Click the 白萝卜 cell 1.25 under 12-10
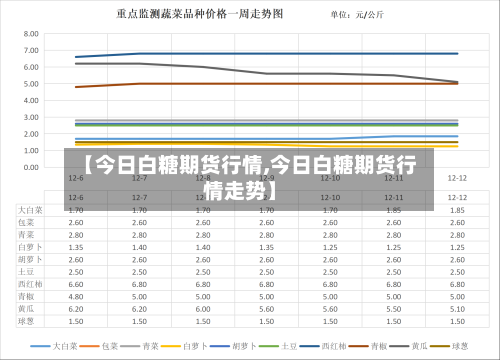500x360 pixels. [x=330, y=248]
